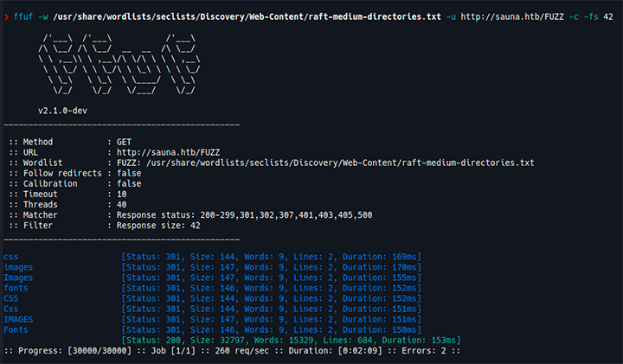Click the v2.1.0-dev version text
Viewport: 623px width, 364px height.
[63, 111]
